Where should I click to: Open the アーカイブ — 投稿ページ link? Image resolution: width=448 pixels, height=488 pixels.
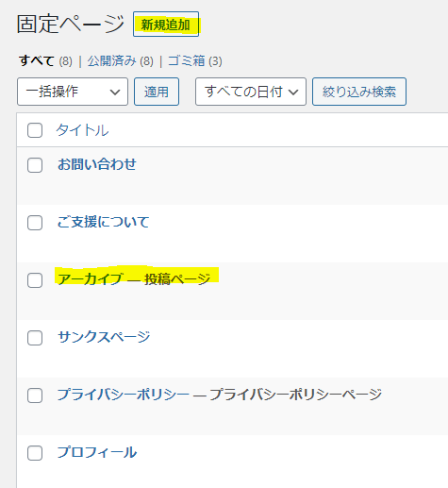(x=134, y=278)
